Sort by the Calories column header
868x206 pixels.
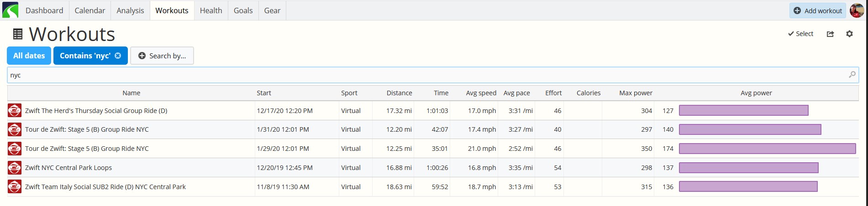coord(589,93)
